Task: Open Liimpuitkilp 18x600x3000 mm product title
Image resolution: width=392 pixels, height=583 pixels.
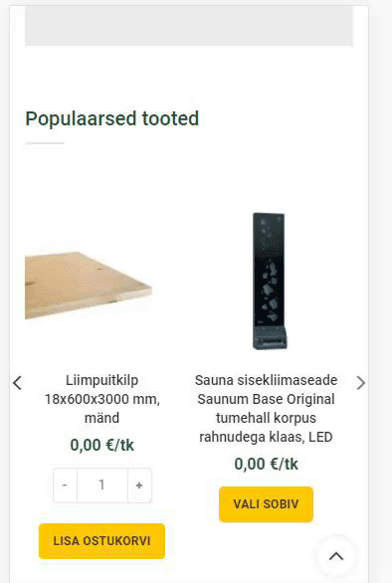Action: pos(101,399)
